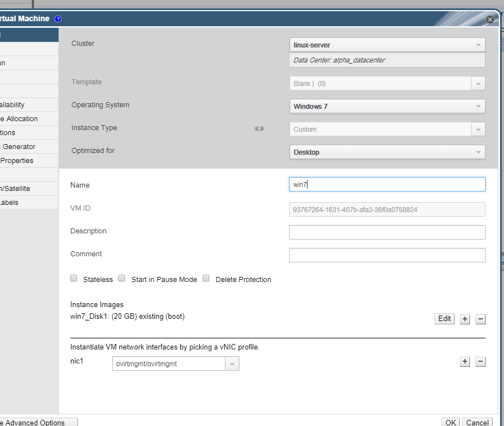Click into the Description input field
Screen dimensions: 504x426
coord(387,232)
